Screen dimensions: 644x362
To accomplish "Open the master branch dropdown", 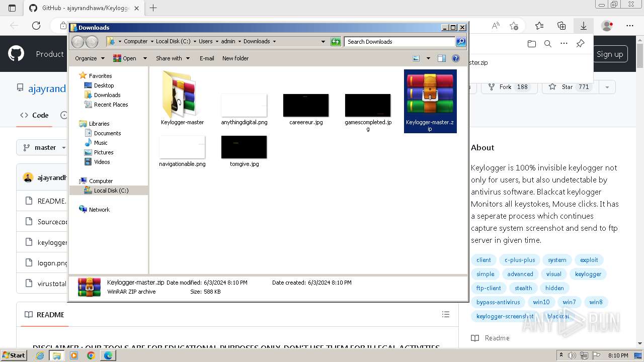I will 44,147.
